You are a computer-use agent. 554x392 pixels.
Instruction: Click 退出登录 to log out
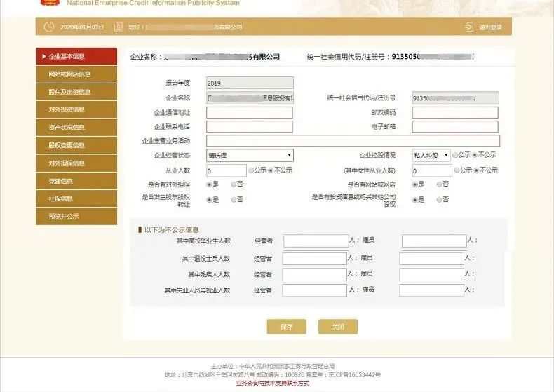(x=490, y=27)
